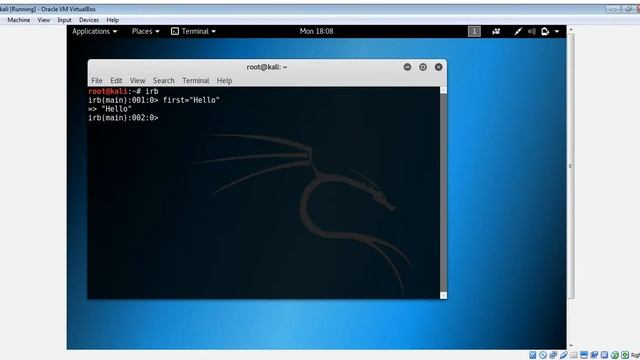Screen dimensions: 640x360
Task: Click the output line => "Hello"
Action: point(110,109)
